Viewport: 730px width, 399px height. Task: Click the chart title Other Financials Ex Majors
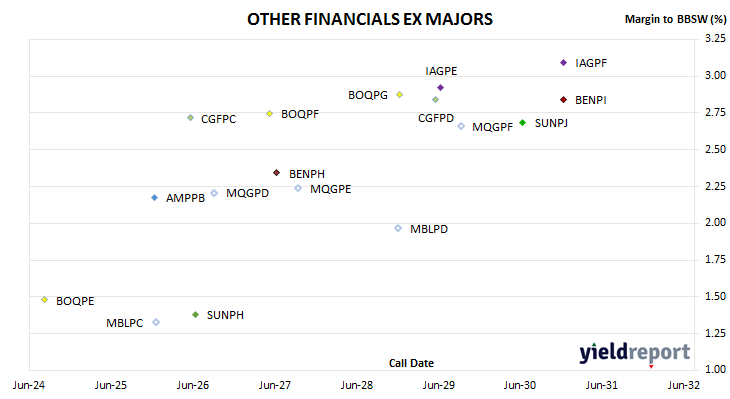(x=370, y=19)
